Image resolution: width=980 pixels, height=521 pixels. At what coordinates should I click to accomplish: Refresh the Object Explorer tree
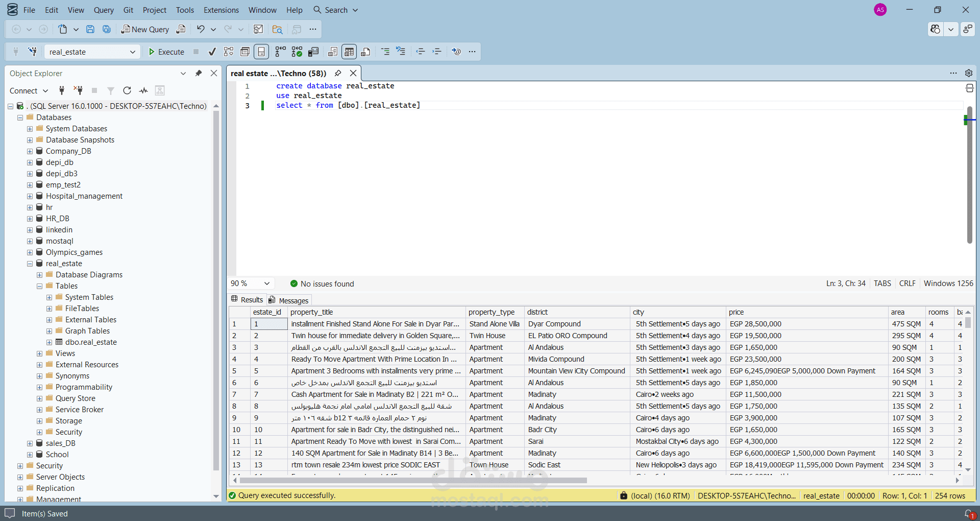(127, 90)
